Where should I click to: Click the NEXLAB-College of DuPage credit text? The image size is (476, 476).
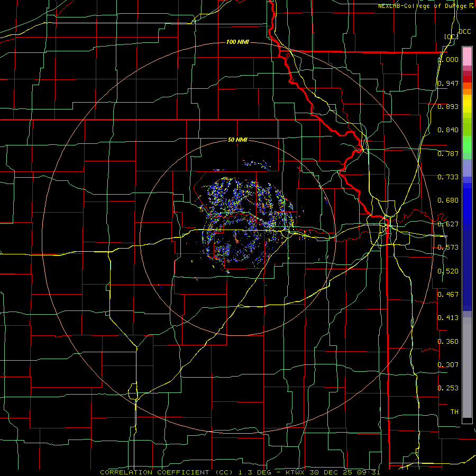426,6
